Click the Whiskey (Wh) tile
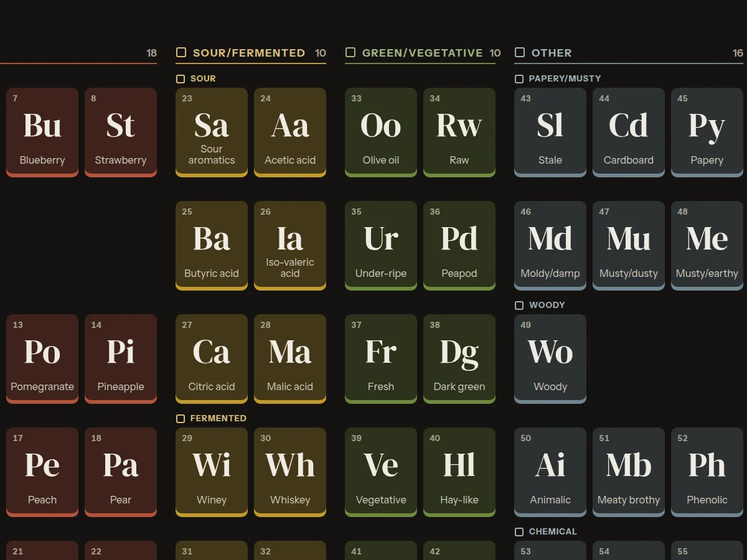This screenshot has width=747, height=560. click(x=290, y=472)
